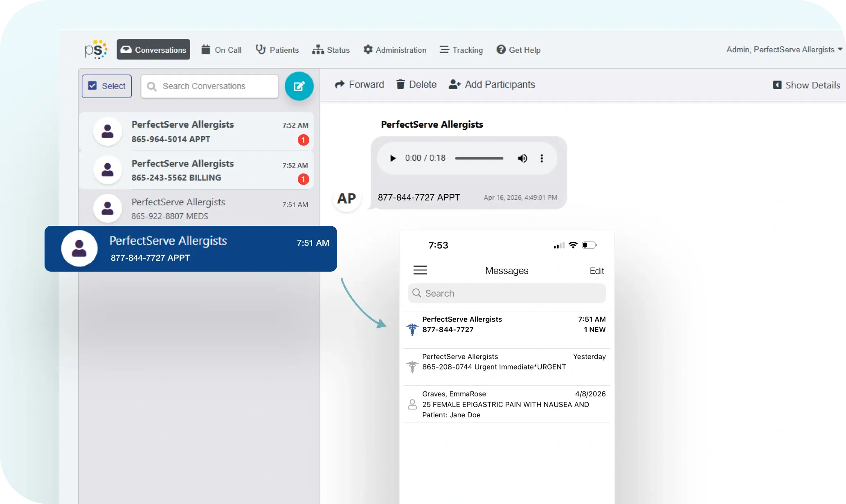Screen dimensions: 846x504
Task: Switch to the Status tab
Action: coord(331,50)
